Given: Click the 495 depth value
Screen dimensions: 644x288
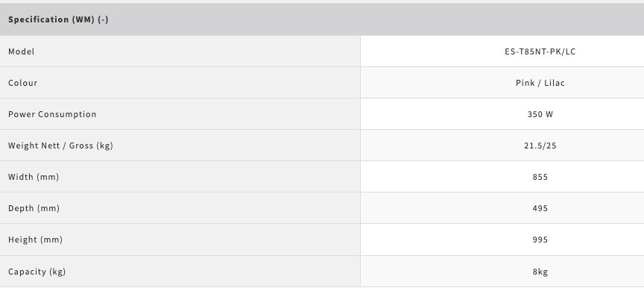Looking at the screenshot, I should [x=540, y=208].
